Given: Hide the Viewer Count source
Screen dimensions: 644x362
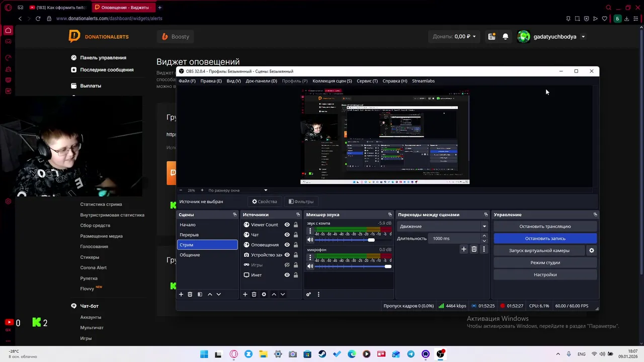Looking at the screenshot, I should (287, 225).
